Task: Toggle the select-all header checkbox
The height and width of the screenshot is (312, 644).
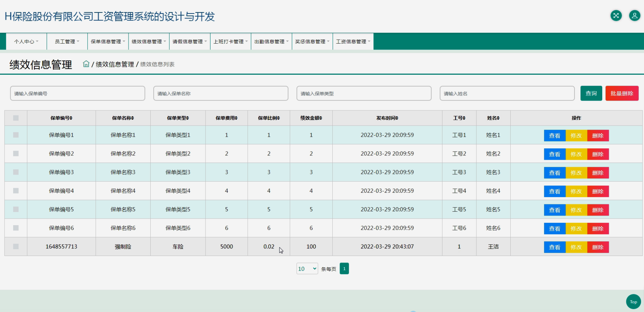Action: point(16,118)
